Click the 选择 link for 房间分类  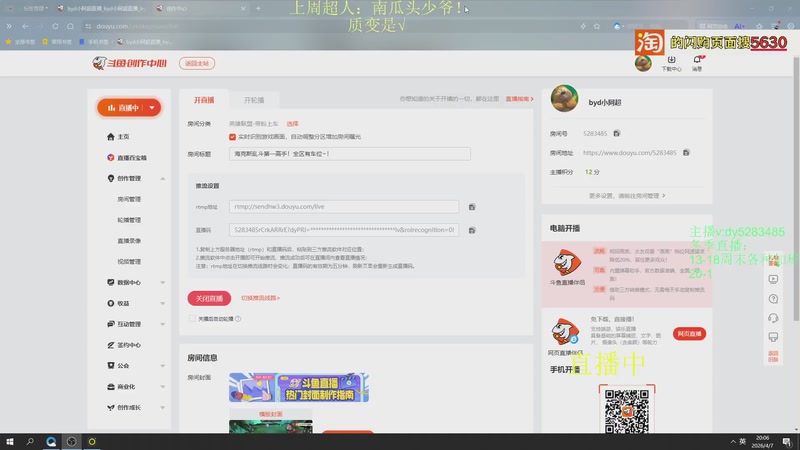(x=292, y=124)
